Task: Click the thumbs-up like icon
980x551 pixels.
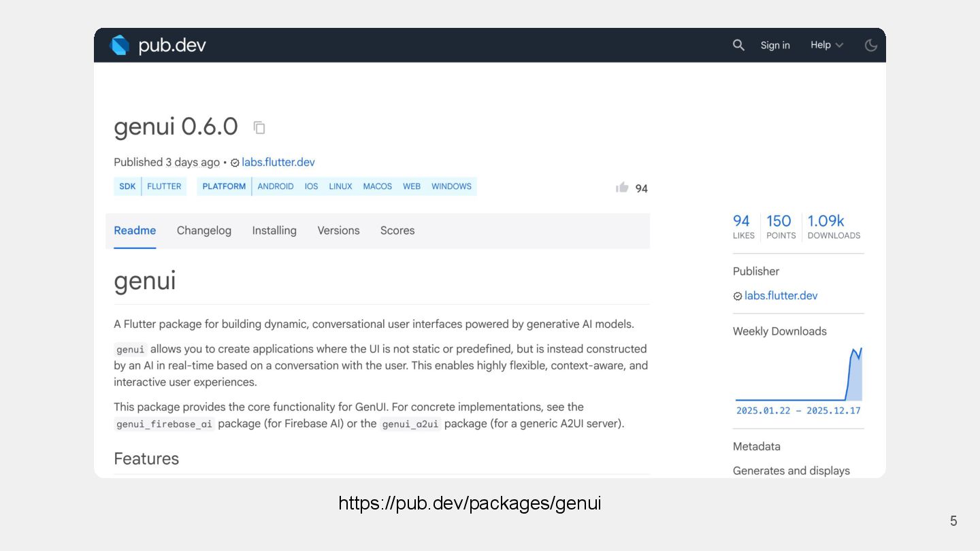Action: pyautogui.click(x=622, y=188)
